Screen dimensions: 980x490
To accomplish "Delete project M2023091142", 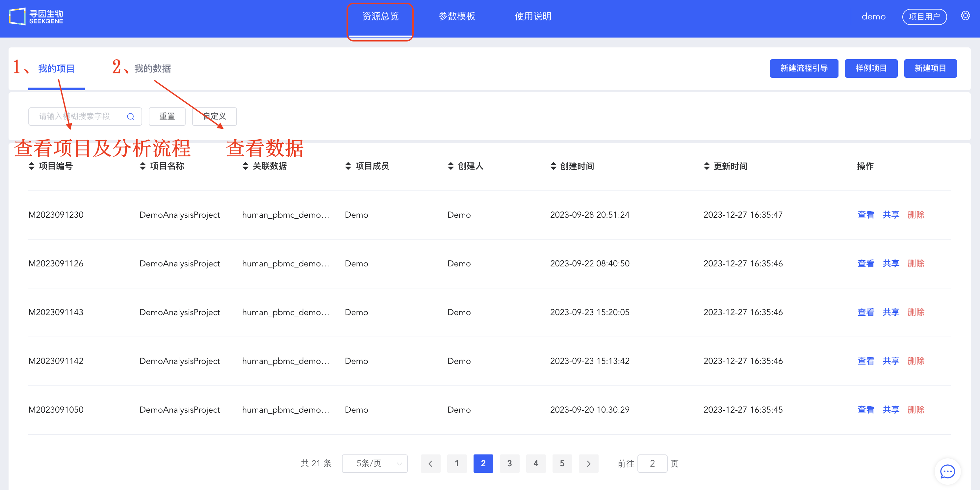I will click(x=916, y=361).
